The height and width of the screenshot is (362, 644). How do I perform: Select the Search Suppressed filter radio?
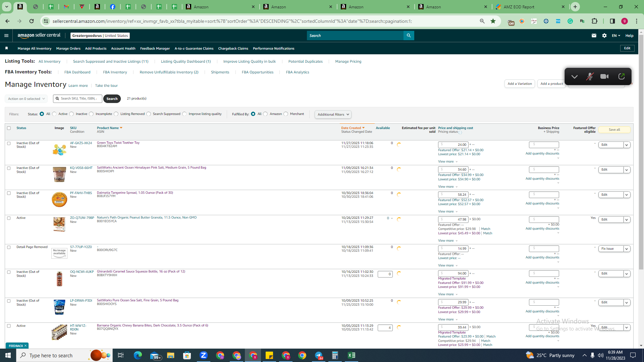coord(149,114)
